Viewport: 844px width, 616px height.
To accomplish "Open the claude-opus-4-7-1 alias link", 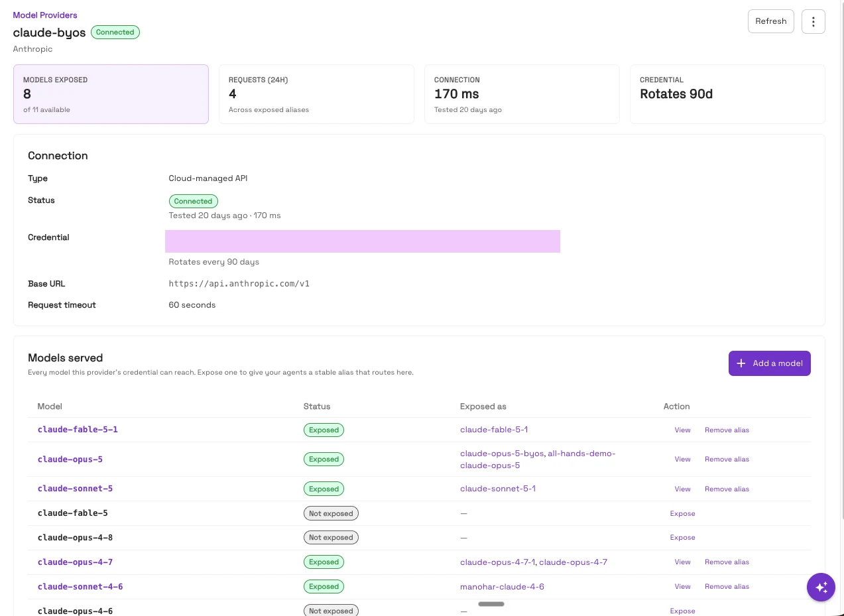I will pyautogui.click(x=498, y=562).
